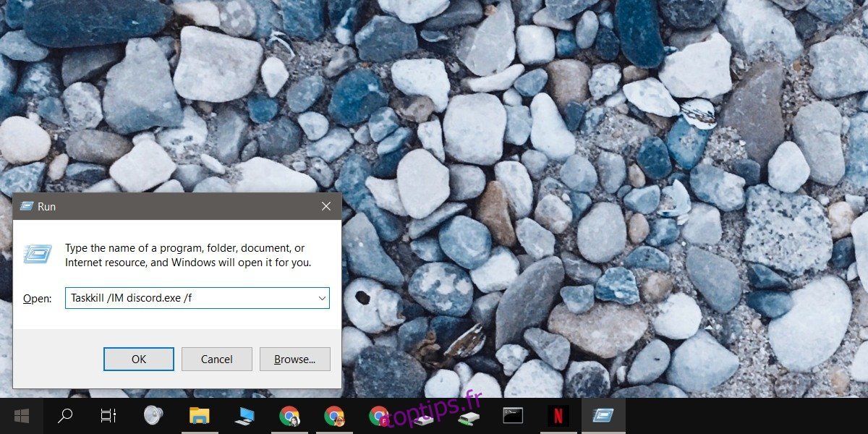The width and height of the screenshot is (868, 434).
Task: Click the green drive icon on taskbar
Action: pos(468,416)
